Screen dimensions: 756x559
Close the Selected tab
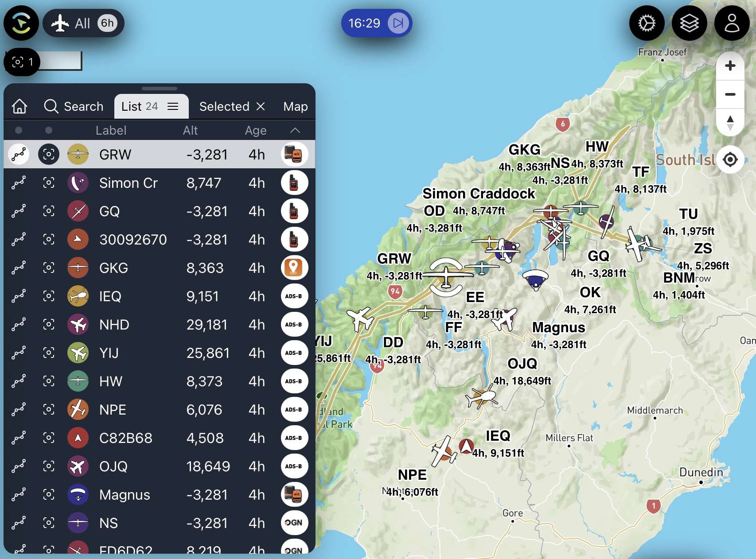pos(261,106)
